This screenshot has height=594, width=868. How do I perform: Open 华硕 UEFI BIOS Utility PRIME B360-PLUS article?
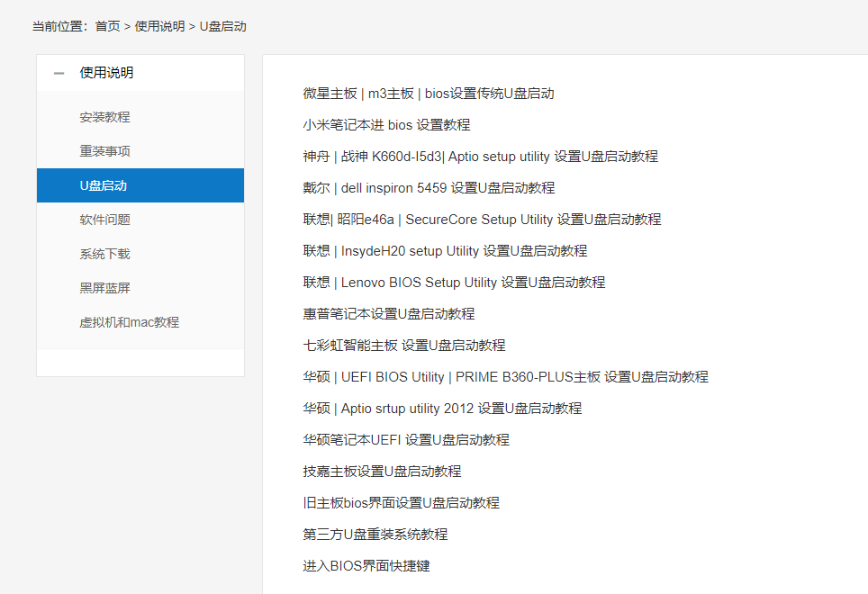[x=505, y=377]
